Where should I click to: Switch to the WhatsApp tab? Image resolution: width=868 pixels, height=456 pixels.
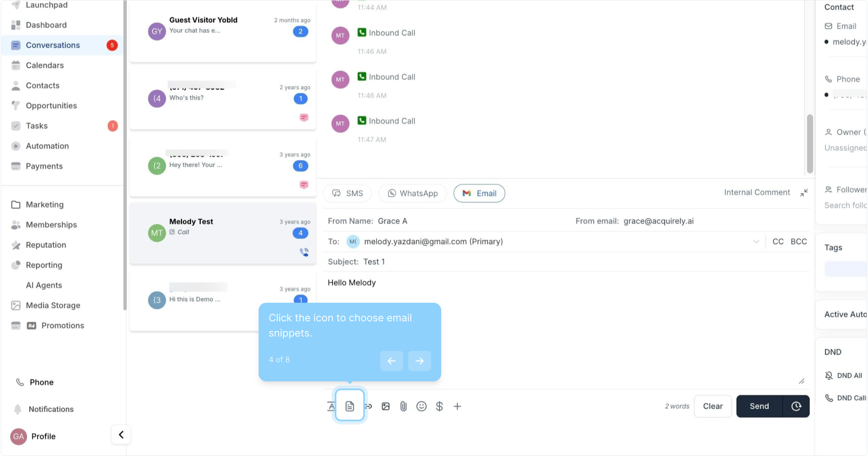point(412,193)
